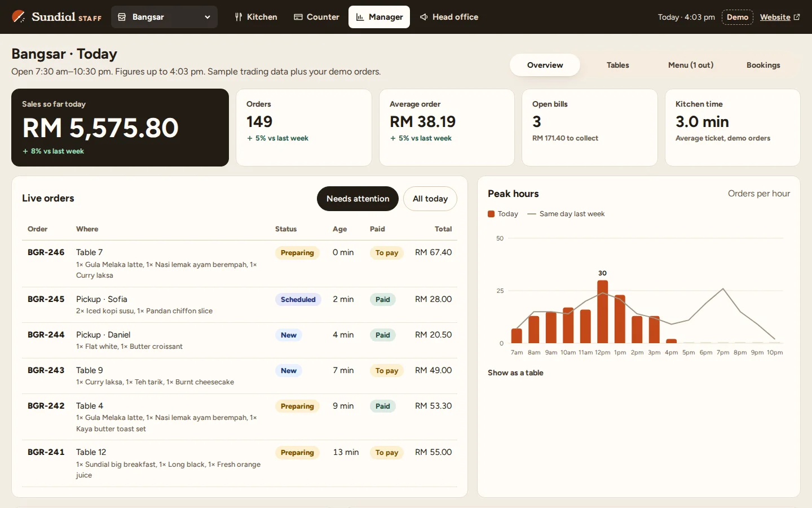Select the Needs attention filter
Image resolution: width=812 pixels, height=508 pixels.
358,199
